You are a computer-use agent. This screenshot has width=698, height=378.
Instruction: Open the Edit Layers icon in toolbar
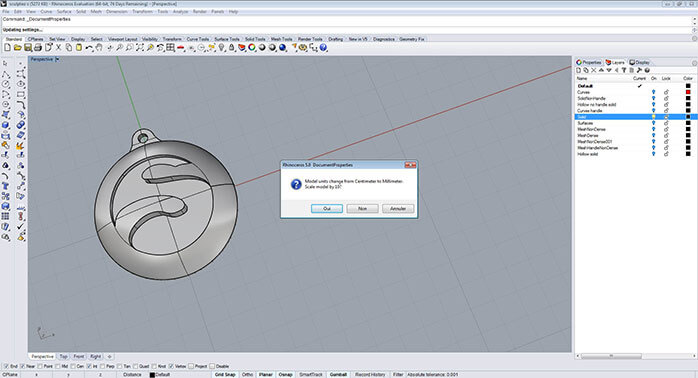click(242, 47)
